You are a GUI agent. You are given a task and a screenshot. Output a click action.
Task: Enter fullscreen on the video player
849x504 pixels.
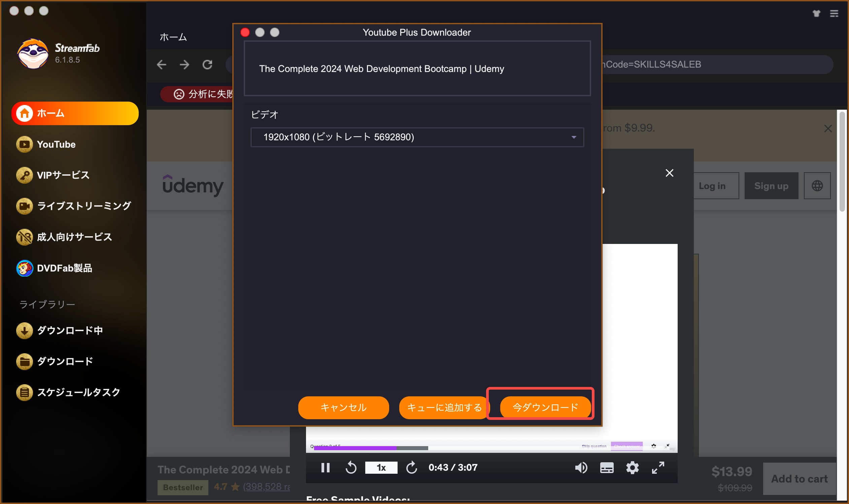click(x=658, y=468)
